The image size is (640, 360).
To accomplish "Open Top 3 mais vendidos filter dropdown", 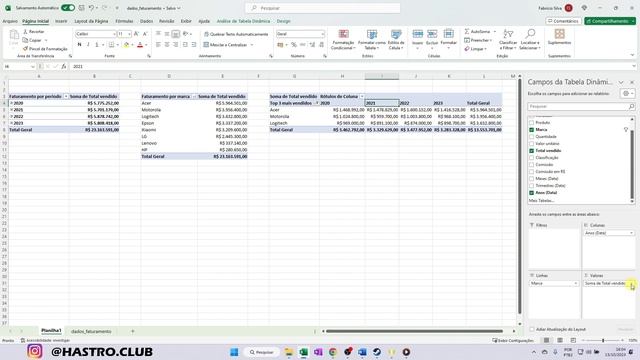I will 316,103.
